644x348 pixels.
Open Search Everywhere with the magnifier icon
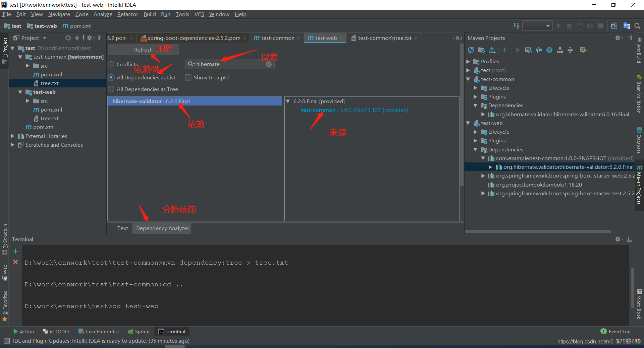coord(638,25)
